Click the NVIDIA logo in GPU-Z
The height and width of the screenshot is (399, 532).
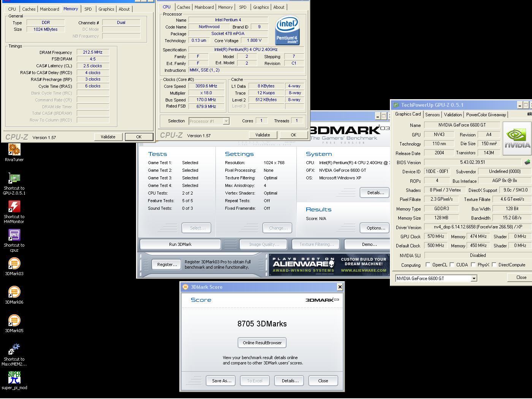click(517, 138)
